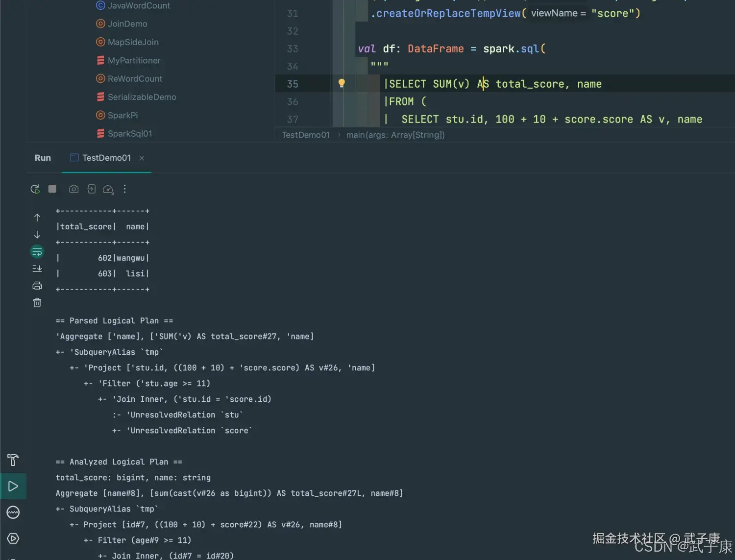Jump up the stack trace with up arrow
The width and height of the screenshot is (735, 560).
tap(37, 218)
